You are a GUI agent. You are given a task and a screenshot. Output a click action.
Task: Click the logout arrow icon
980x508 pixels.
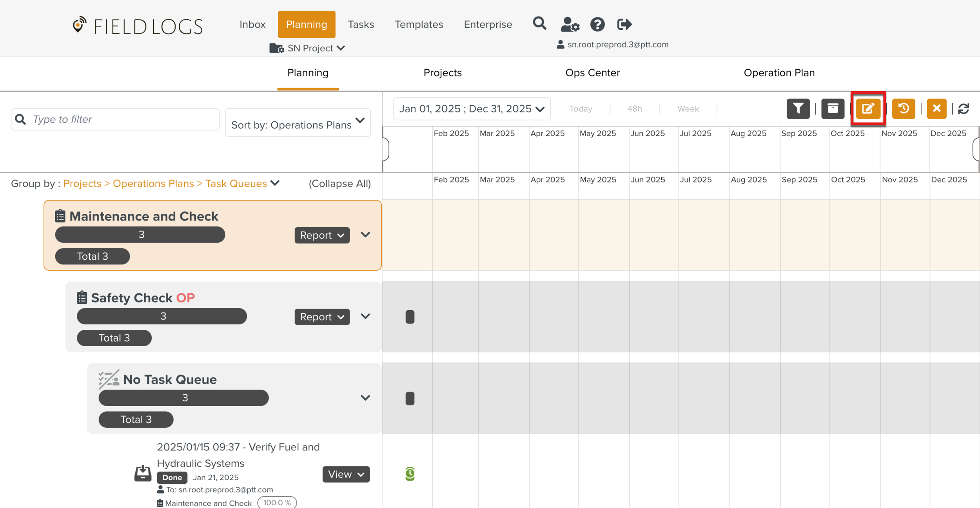624,24
